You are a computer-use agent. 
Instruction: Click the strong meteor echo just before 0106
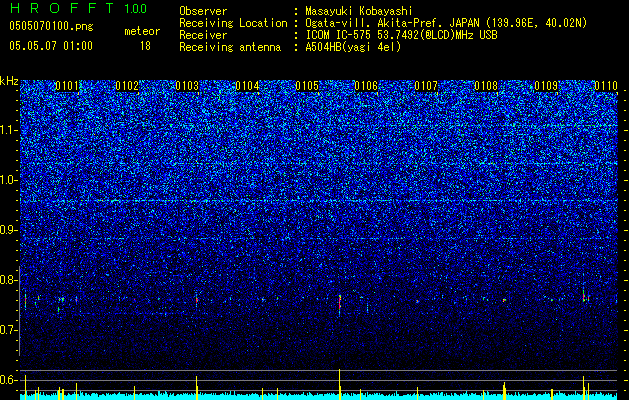340,304
